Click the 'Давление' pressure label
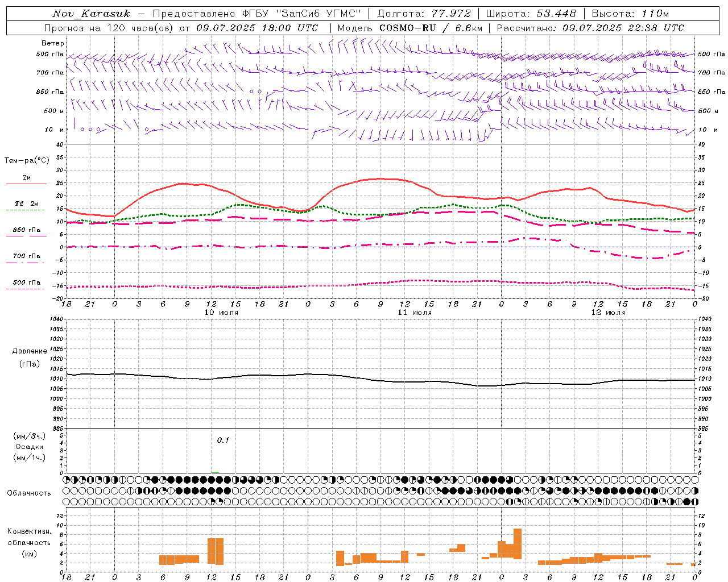 point(30,351)
